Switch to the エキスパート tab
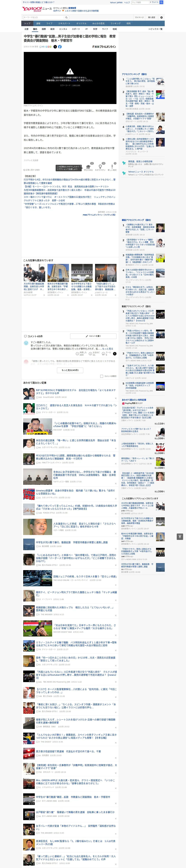 coord(64,24)
